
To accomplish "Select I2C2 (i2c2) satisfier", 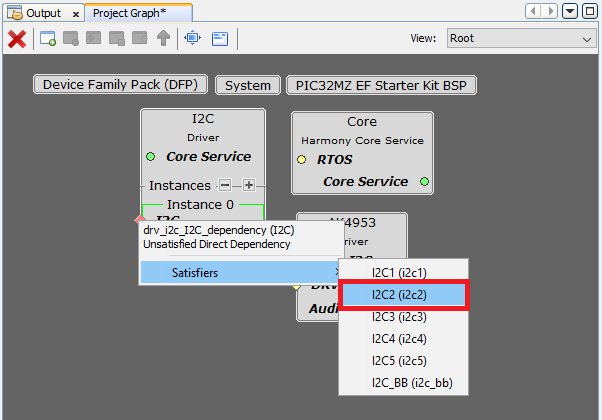I will 403,295.
